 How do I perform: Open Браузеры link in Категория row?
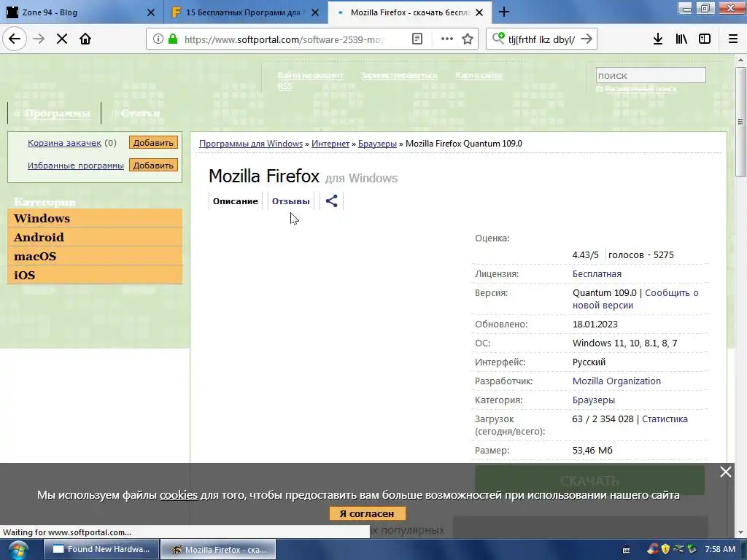click(x=594, y=400)
